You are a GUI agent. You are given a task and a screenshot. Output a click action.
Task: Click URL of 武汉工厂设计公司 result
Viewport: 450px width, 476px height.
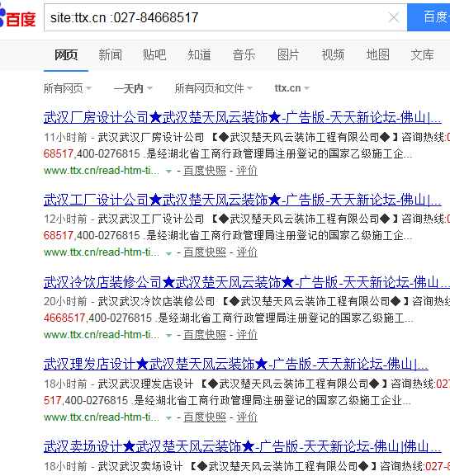coord(102,252)
